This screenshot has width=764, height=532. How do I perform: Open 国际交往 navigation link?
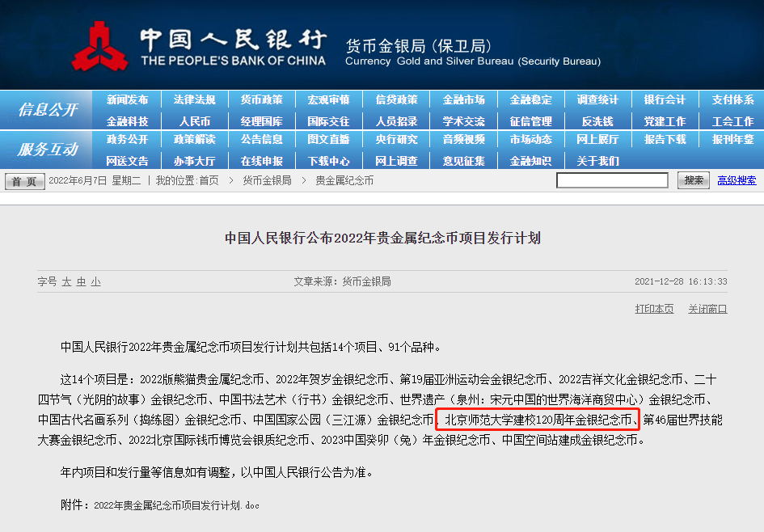coord(329,121)
